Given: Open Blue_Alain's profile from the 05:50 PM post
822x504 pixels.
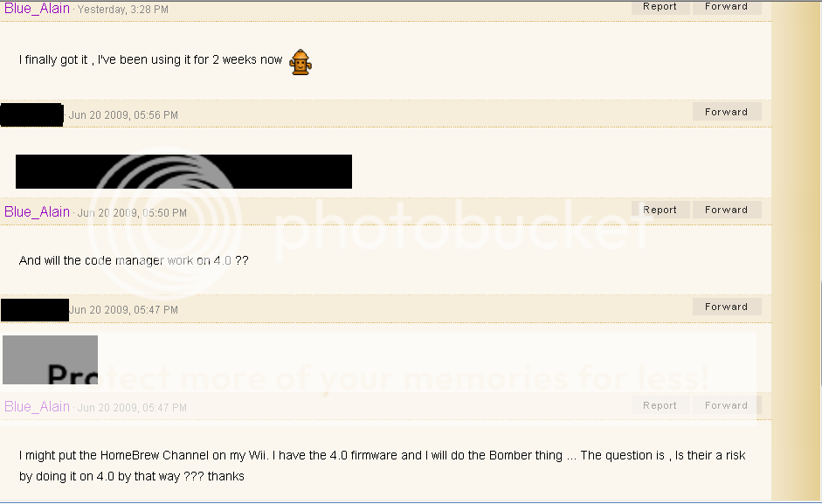Looking at the screenshot, I should point(37,212).
